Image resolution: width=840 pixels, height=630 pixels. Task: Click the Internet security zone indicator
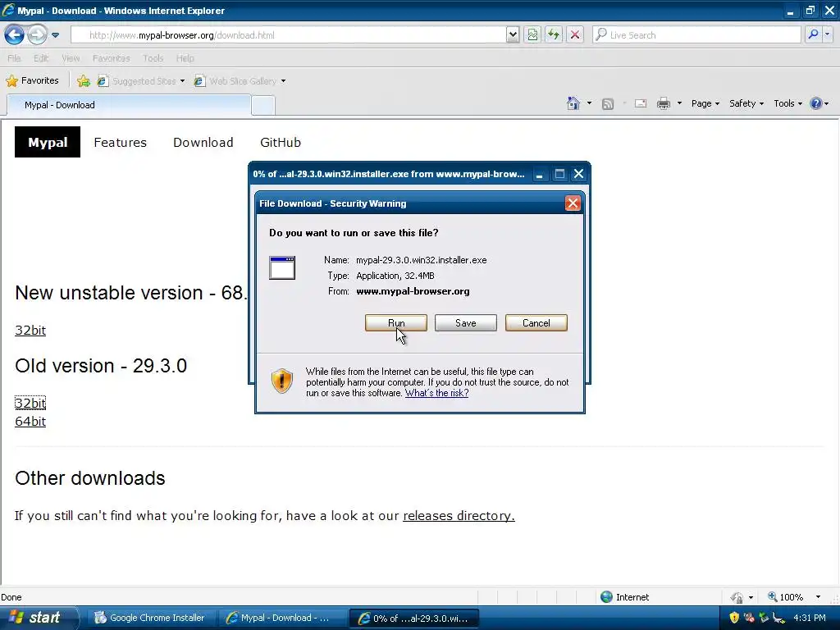(624, 597)
